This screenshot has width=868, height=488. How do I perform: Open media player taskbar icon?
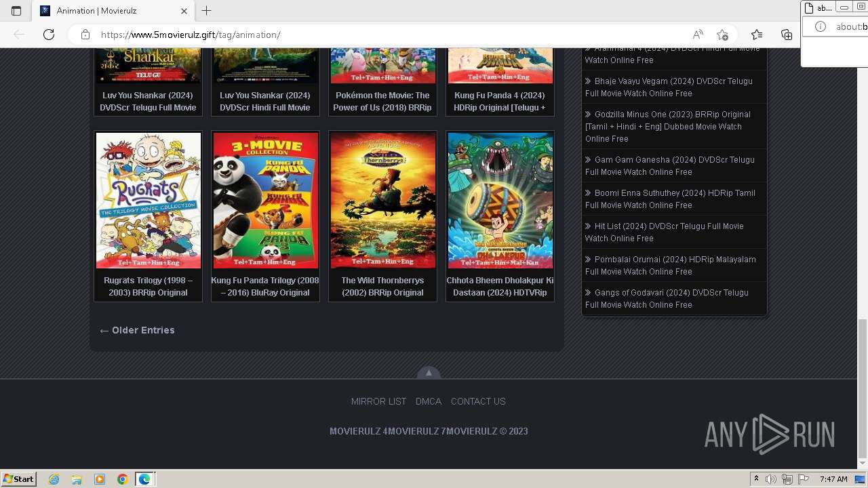(x=100, y=479)
